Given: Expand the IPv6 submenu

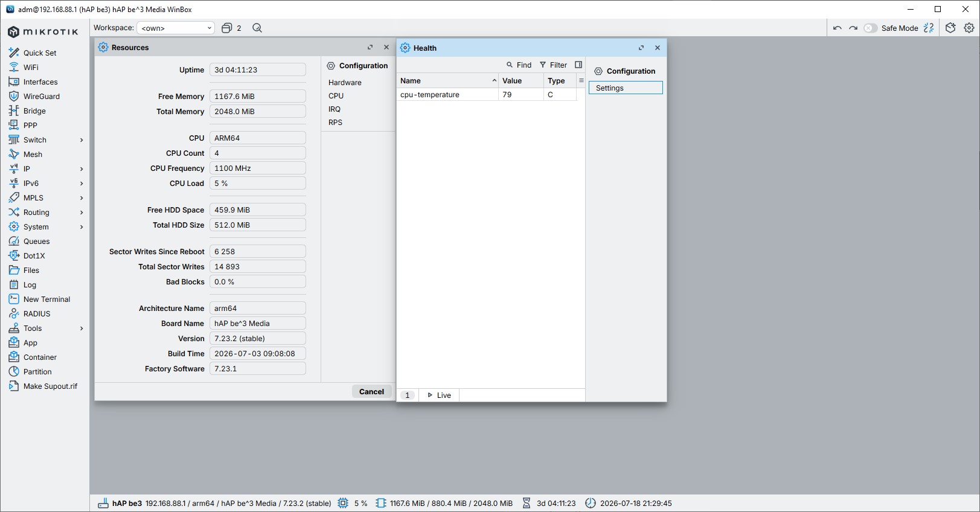Looking at the screenshot, I should point(82,184).
